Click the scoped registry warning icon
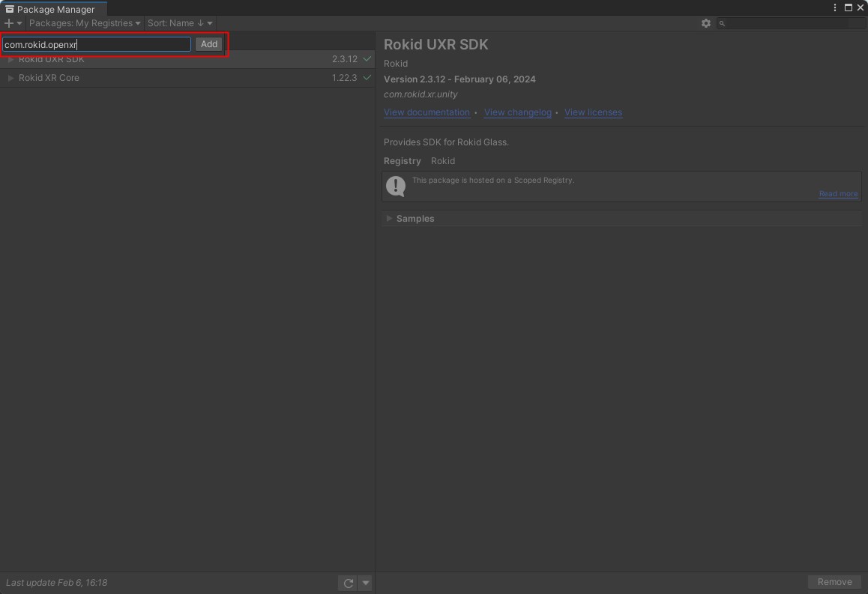This screenshot has height=594, width=868. [x=396, y=186]
